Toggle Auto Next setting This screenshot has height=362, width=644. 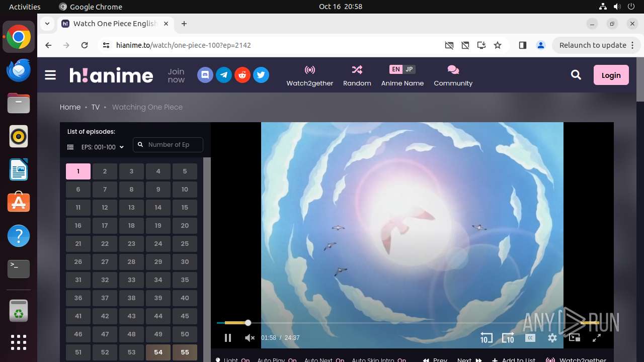click(x=324, y=360)
